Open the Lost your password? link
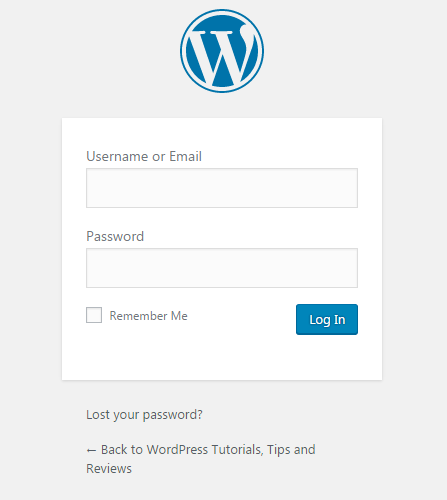 point(144,415)
